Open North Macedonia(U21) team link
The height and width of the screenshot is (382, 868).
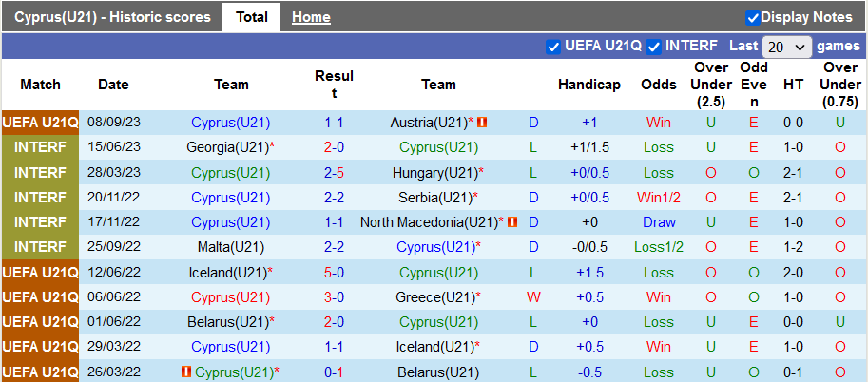[x=429, y=222]
